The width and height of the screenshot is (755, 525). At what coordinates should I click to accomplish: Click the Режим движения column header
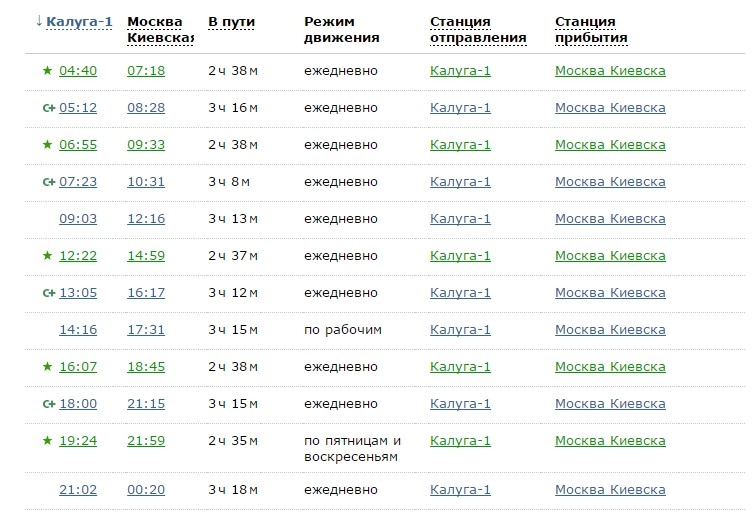(341, 30)
